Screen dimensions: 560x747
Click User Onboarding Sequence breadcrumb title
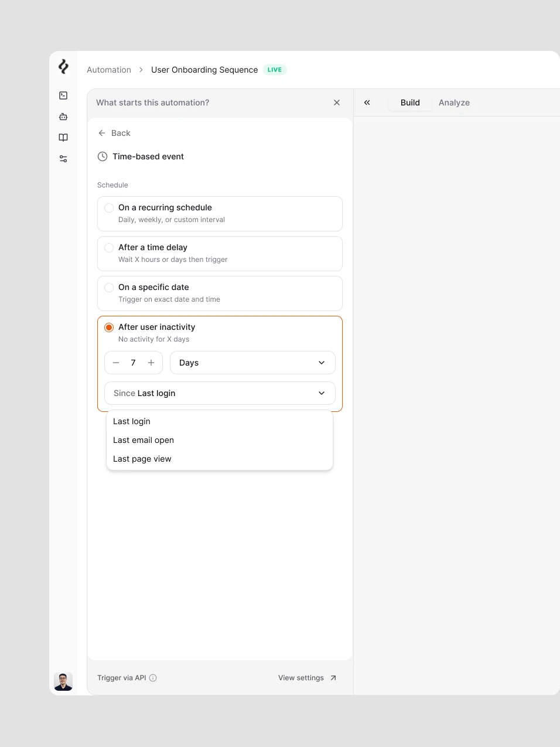[x=204, y=70]
